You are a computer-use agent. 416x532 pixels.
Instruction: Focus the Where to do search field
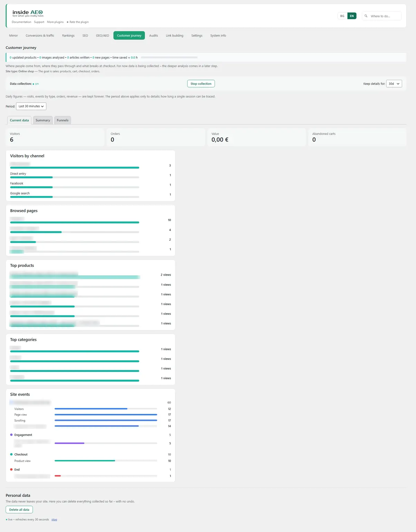(x=382, y=16)
